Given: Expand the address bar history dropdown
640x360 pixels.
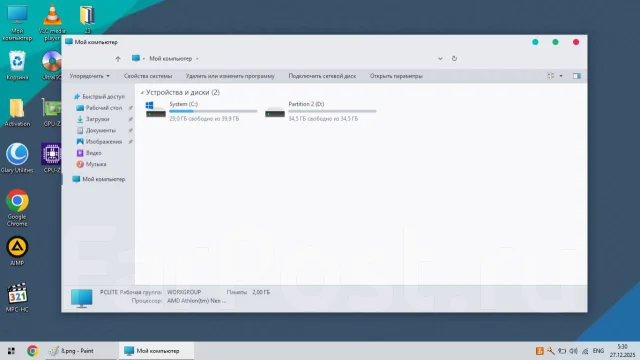Looking at the screenshot, I should [x=440, y=59].
